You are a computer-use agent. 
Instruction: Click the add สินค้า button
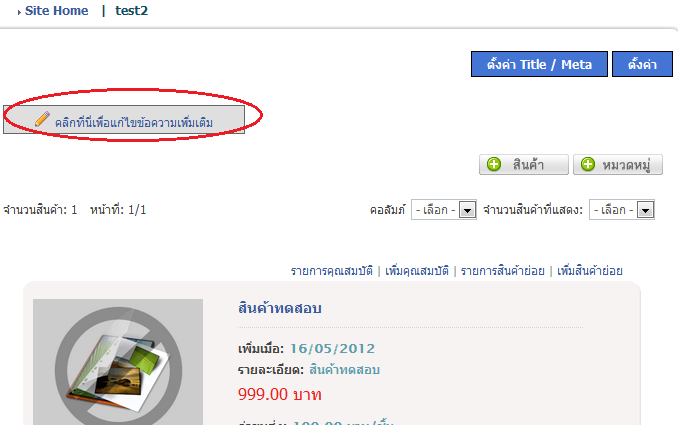tap(524, 165)
